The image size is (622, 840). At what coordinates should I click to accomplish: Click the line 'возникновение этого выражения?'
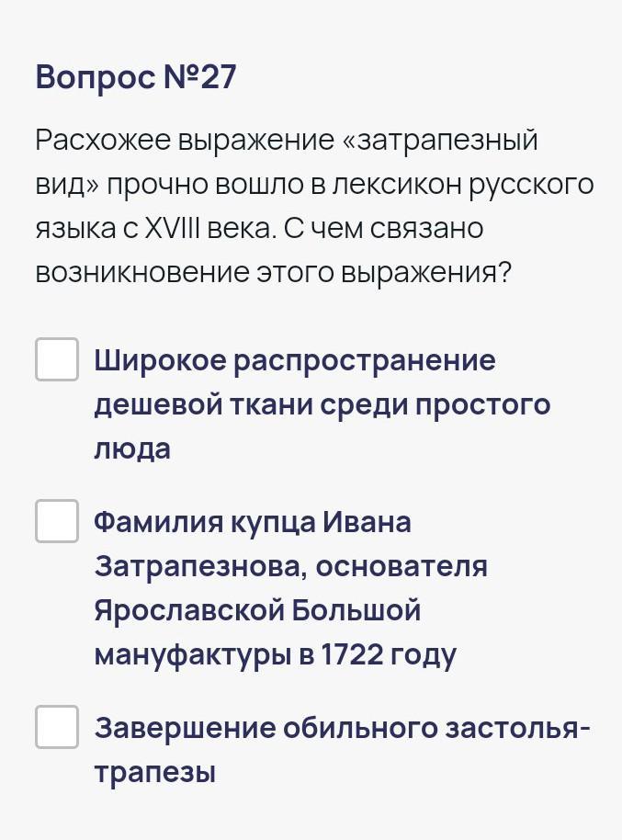coord(273,273)
